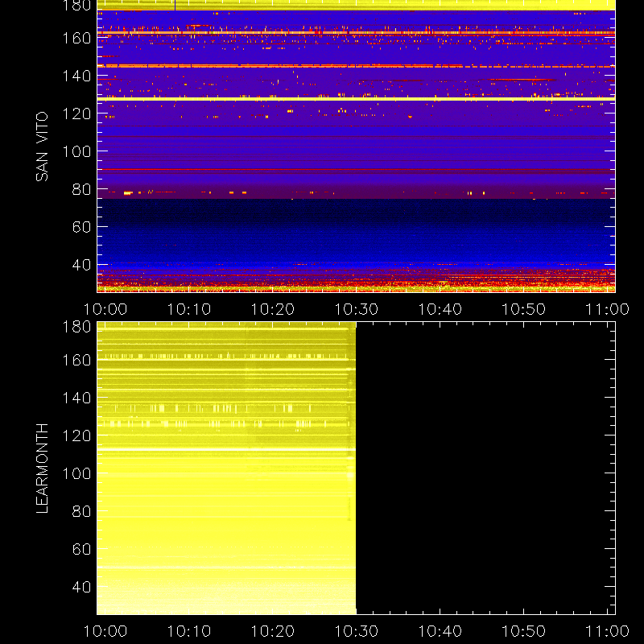Pick the 10:00 time label under Learmonth plot

tap(105, 631)
